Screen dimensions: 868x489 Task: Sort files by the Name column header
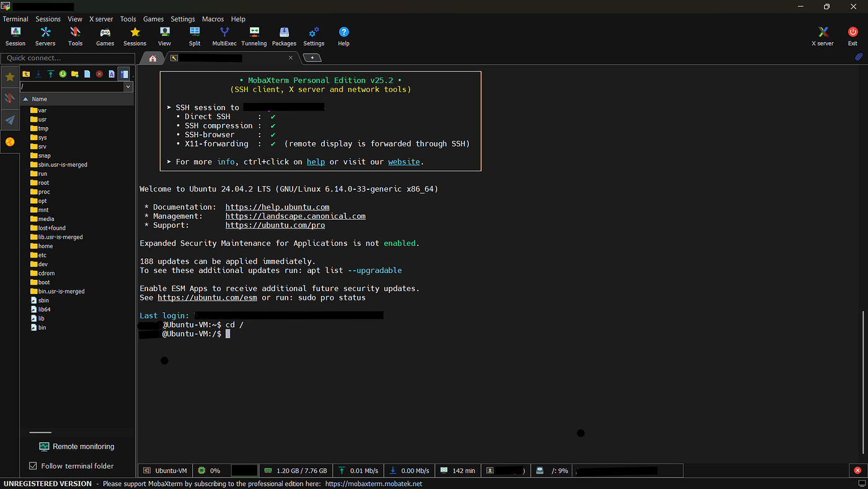click(x=77, y=99)
